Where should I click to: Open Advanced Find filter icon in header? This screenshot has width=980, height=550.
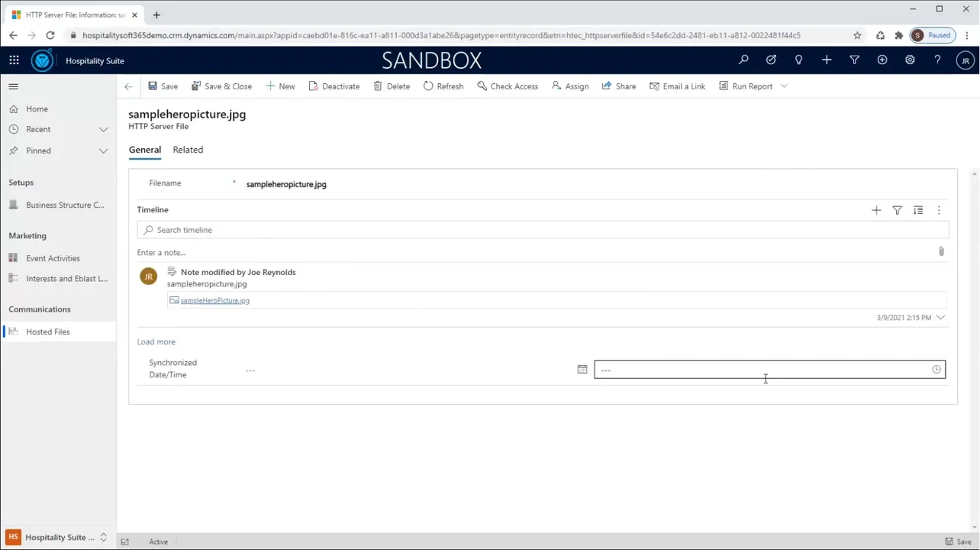click(854, 60)
